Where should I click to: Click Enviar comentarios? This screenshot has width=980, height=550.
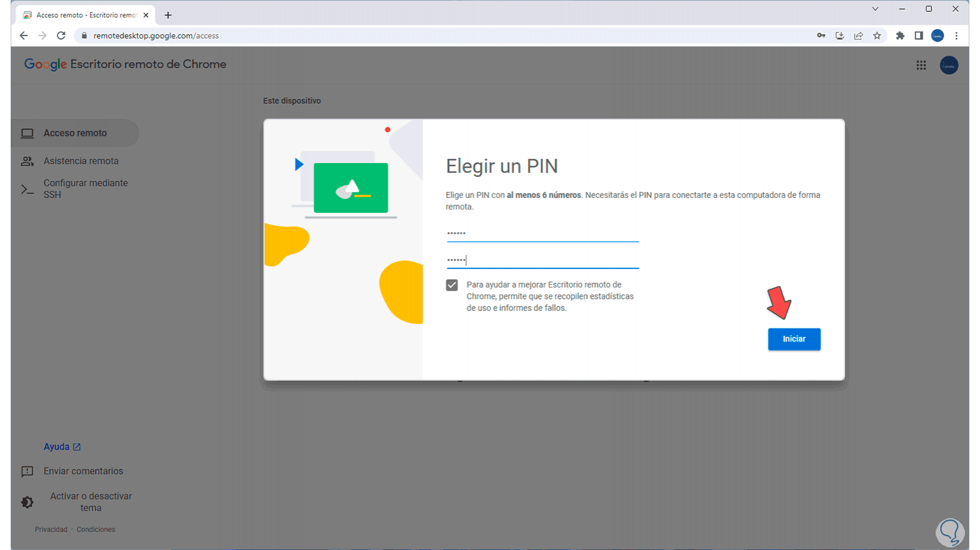click(x=83, y=471)
